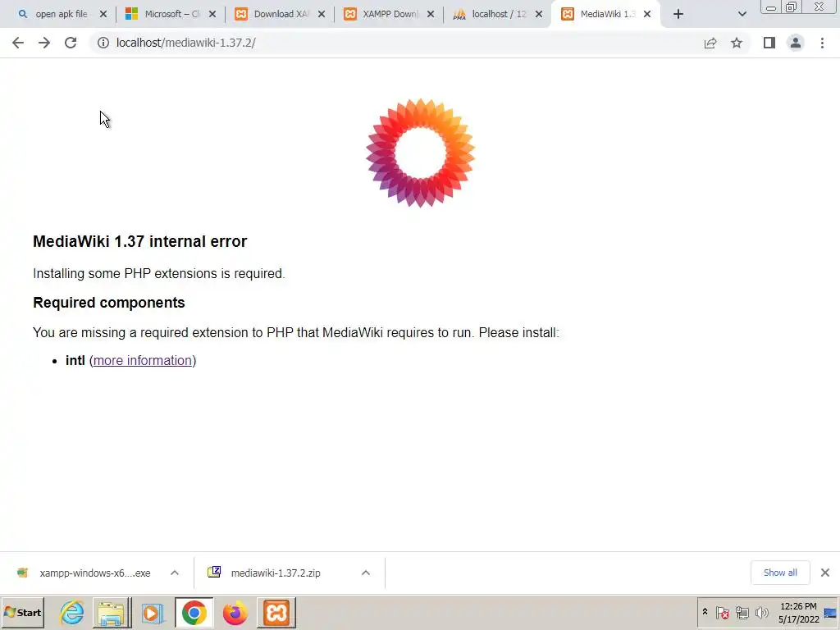Close the Chrome window

(819, 7)
